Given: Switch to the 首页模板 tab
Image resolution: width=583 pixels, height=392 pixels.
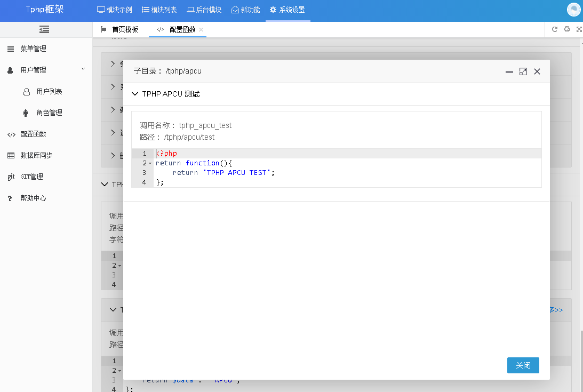Looking at the screenshot, I should 119,29.
